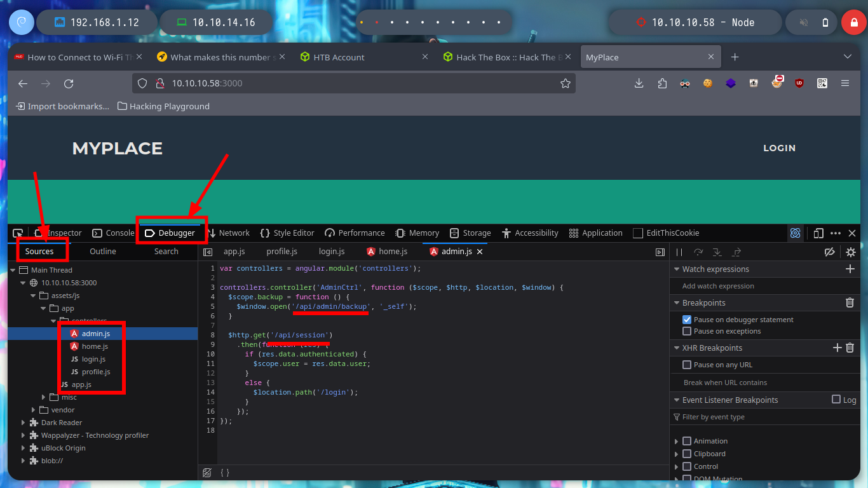This screenshot has height=488, width=868.
Task: Click the Dark Reader extension icon
Action: coord(685,83)
